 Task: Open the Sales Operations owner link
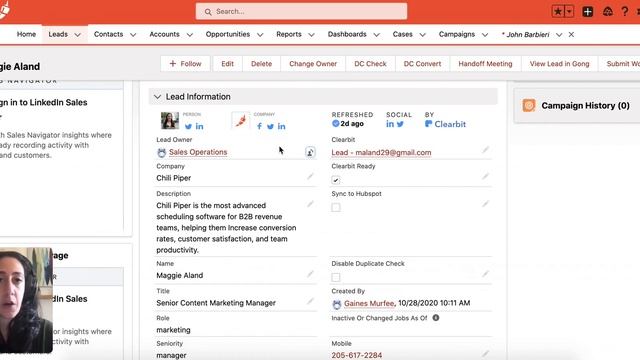coord(198,152)
